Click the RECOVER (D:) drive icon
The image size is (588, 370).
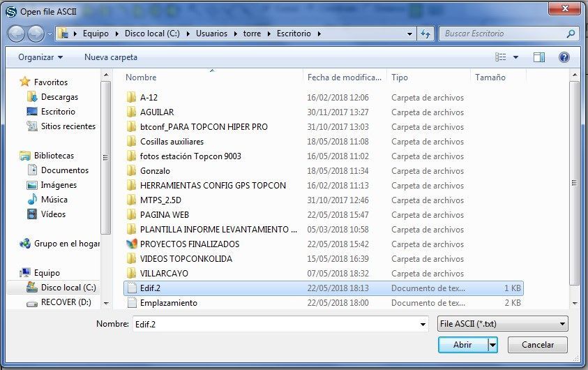tap(32, 303)
